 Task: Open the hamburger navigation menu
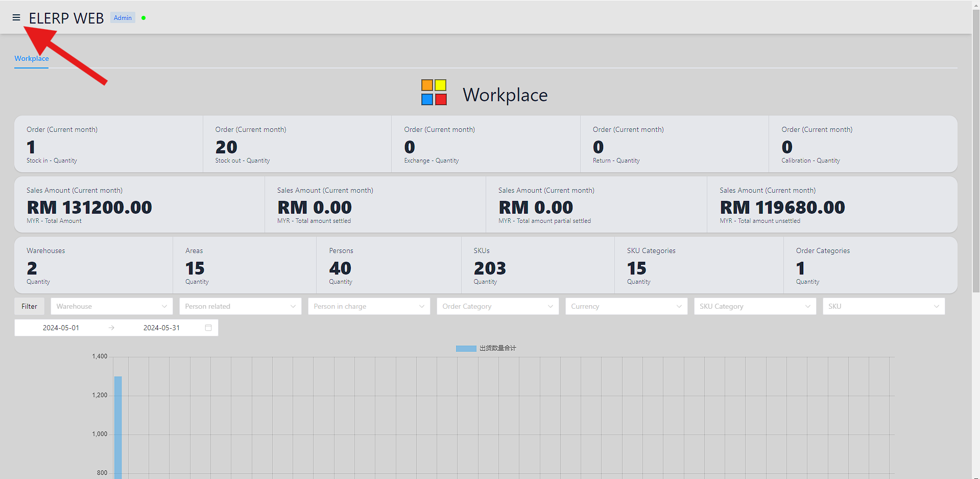16,18
